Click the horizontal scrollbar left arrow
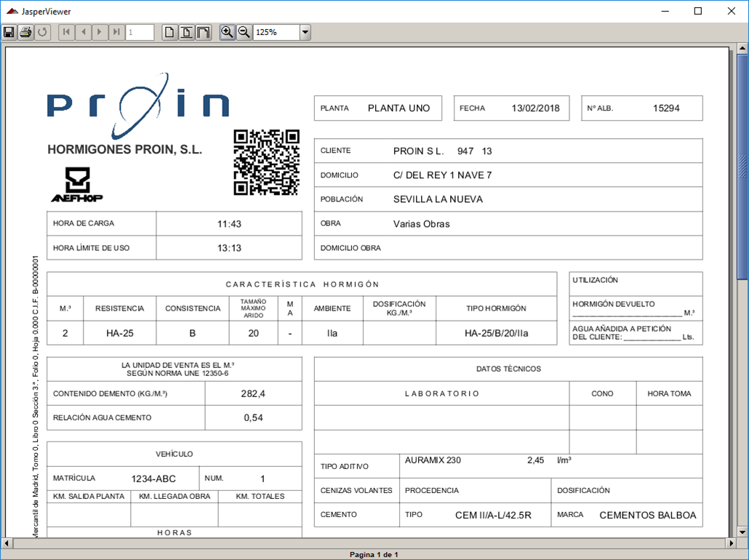The width and height of the screenshot is (749, 560). [x=7, y=543]
